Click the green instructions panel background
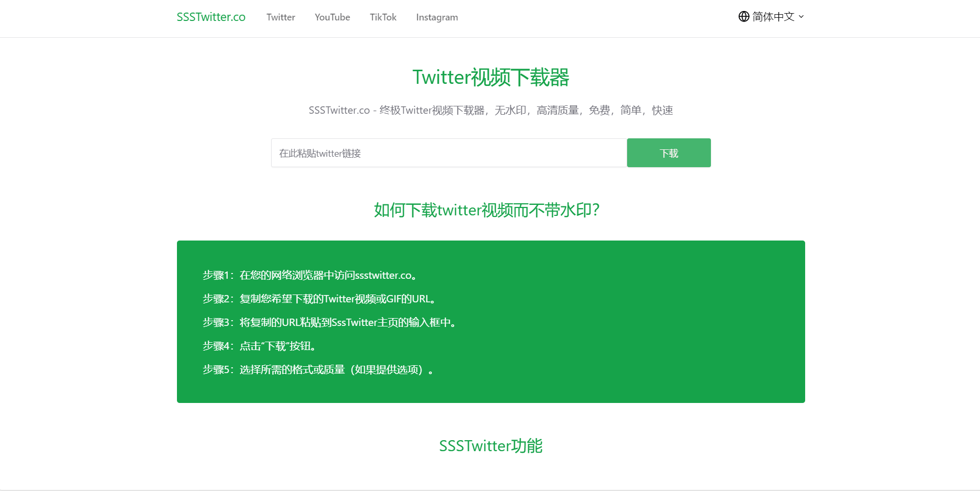Image resolution: width=980 pixels, height=491 pixels. 628,322
